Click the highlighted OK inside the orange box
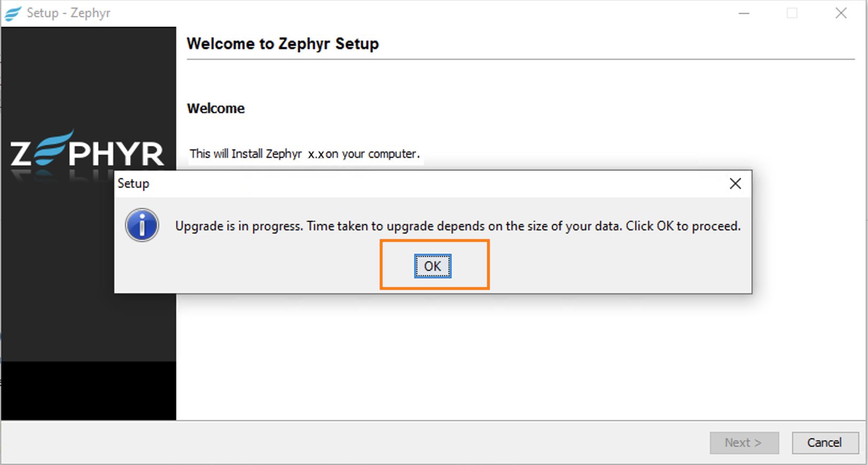 tap(432, 265)
